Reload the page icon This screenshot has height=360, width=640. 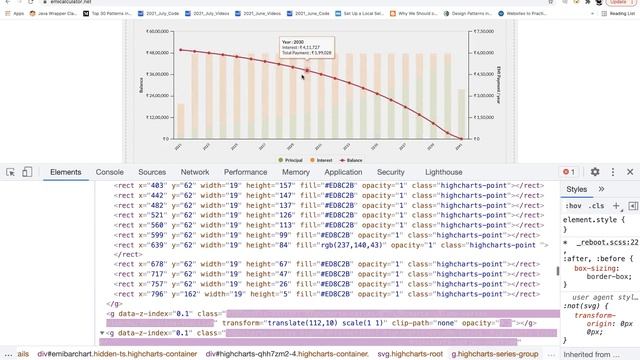[x=31, y=2]
